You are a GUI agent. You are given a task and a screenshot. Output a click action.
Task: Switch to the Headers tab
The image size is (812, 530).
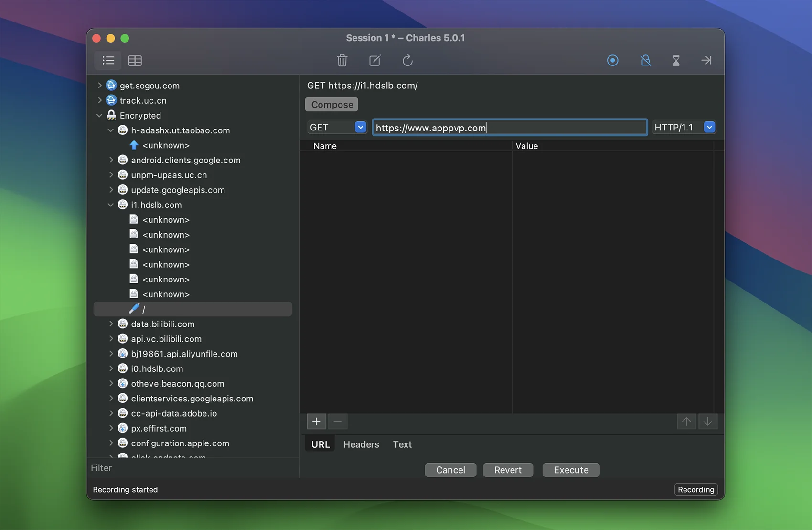tap(361, 444)
